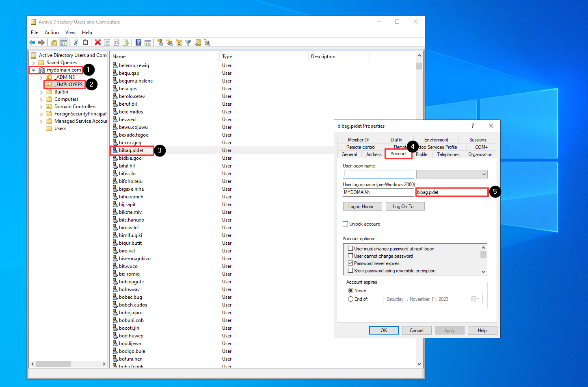588x387 pixels.
Task: Open the View menu
Action: tap(70, 33)
